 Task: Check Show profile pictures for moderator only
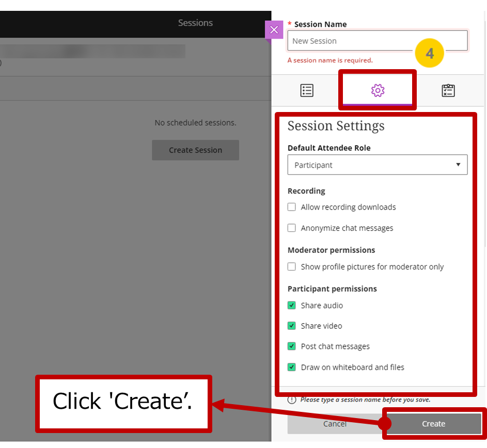coord(291,266)
